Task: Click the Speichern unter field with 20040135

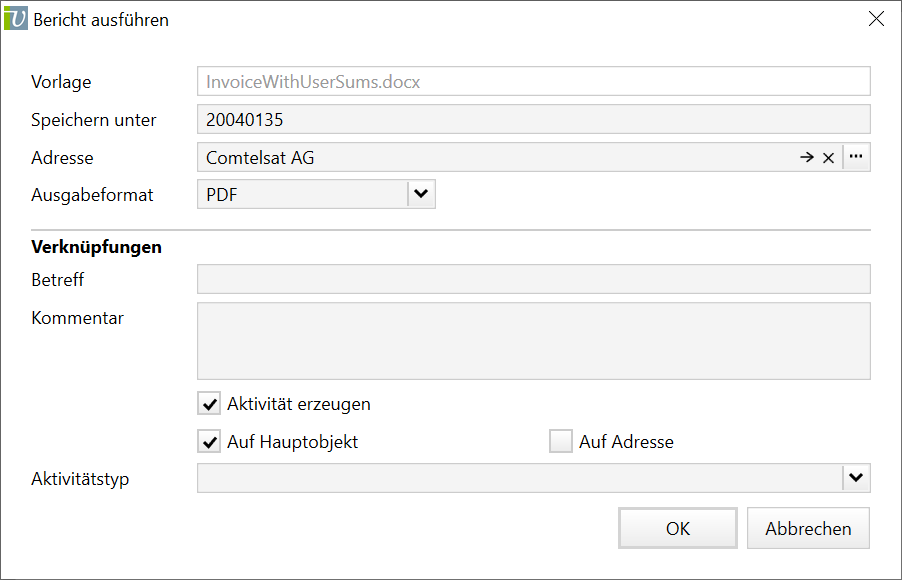Action: (x=533, y=120)
